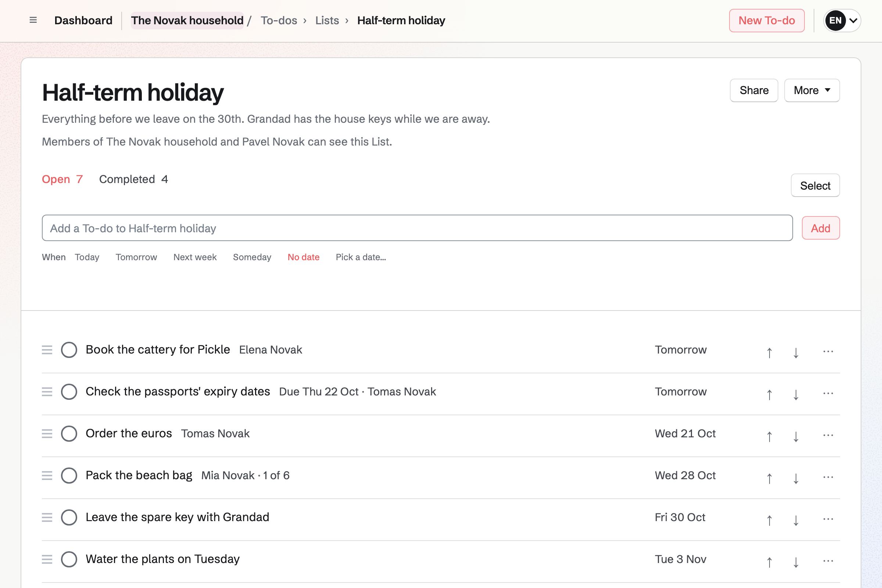Go to To-dos in breadcrumb
This screenshot has height=588, width=882.
click(279, 21)
